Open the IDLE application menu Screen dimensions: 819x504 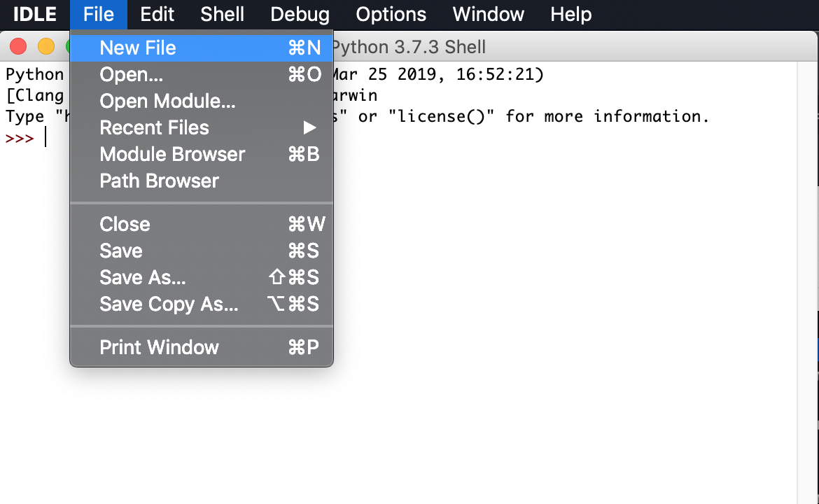(x=34, y=14)
